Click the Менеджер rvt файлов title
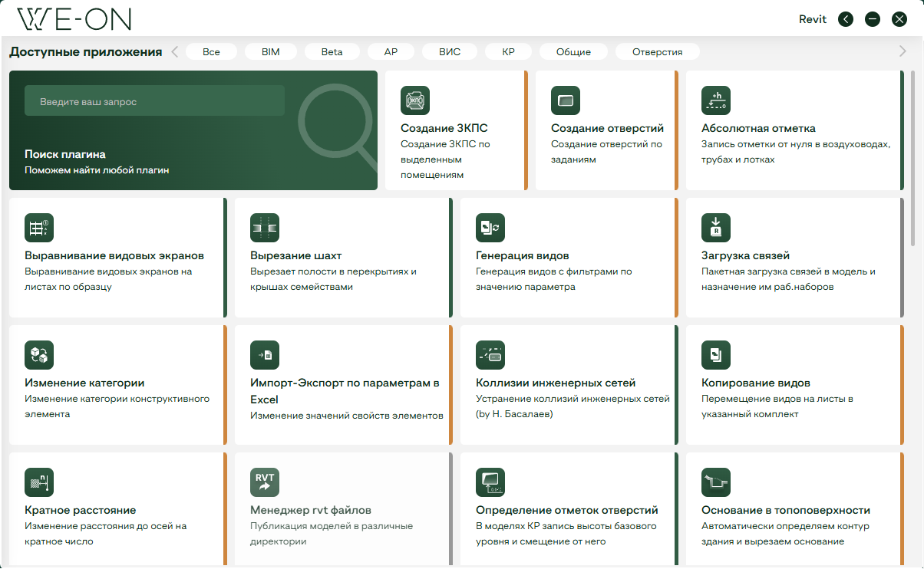Viewport: 924px width, 569px height. [311, 510]
